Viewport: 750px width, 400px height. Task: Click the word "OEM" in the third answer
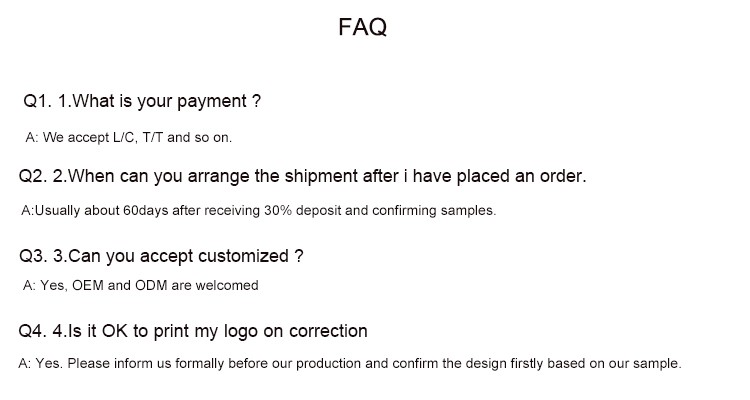(89, 285)
